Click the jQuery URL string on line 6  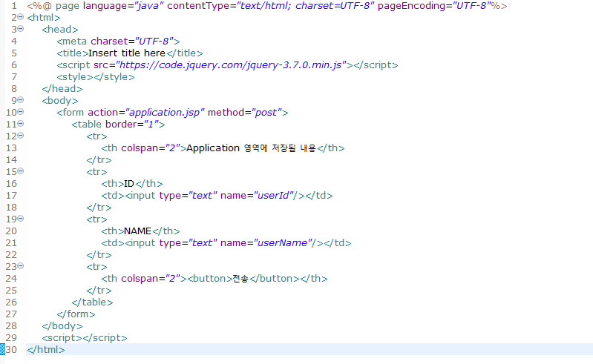point(231,65)
